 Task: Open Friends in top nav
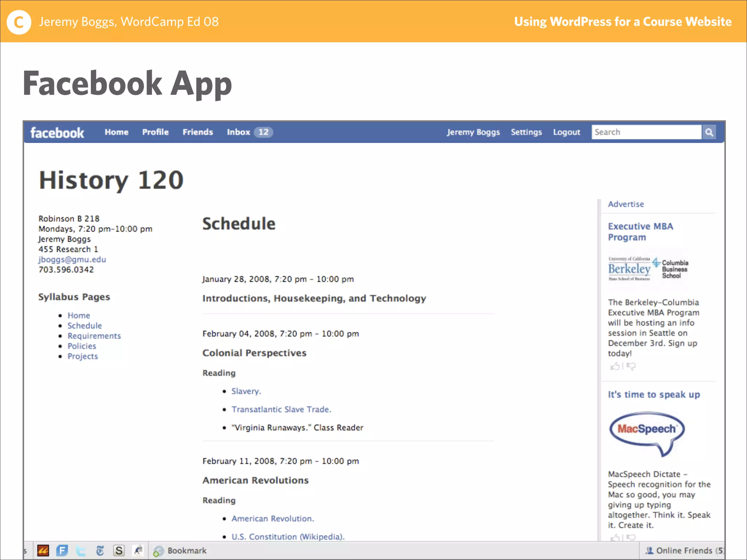198,132
